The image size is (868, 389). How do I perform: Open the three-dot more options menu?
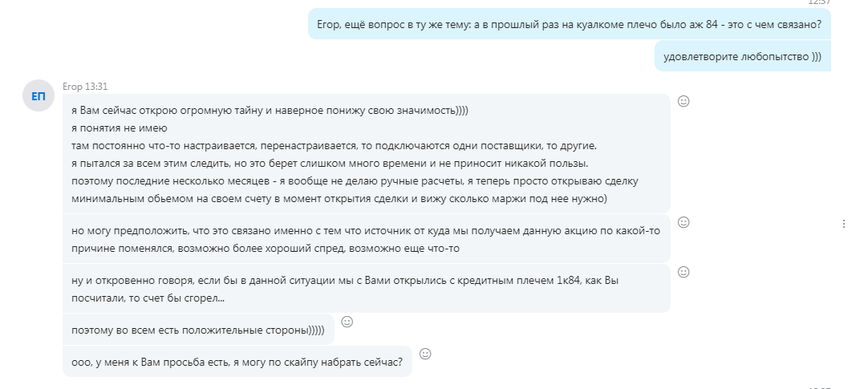[x=844, y=224]
